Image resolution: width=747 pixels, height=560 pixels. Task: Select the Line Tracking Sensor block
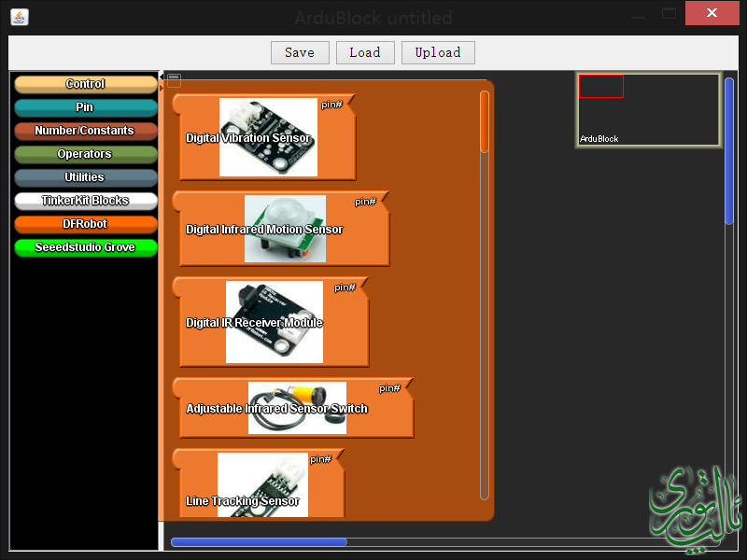[259, 483]
